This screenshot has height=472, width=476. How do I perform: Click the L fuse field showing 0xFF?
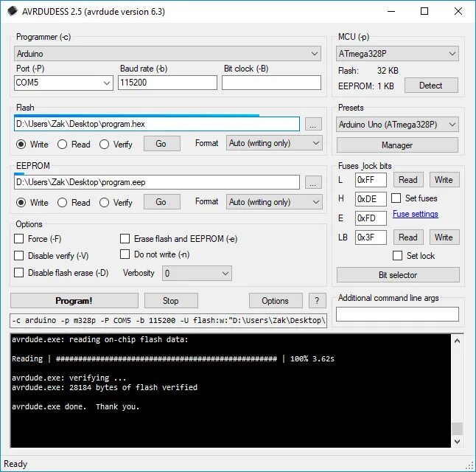click(x=371, y=180)
